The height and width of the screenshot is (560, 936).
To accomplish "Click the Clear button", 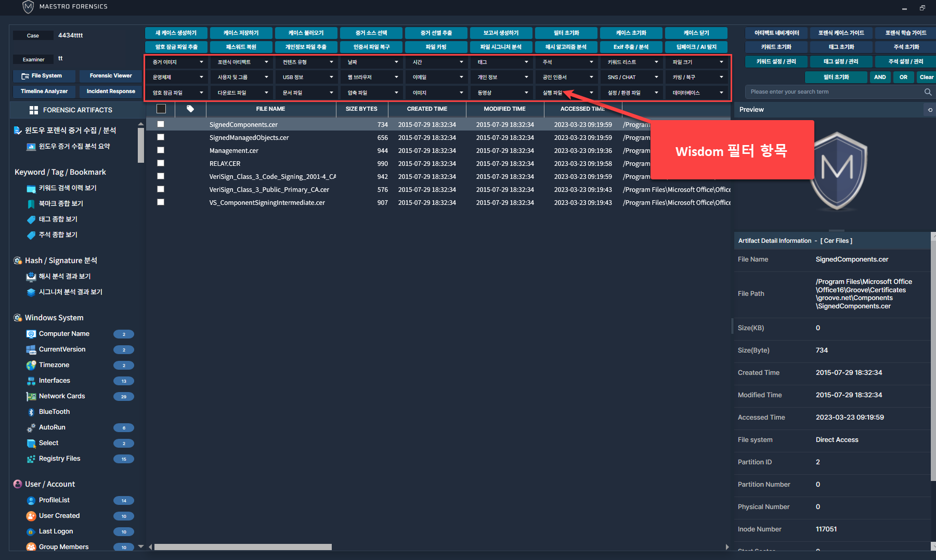I will (x=926, y=77).
